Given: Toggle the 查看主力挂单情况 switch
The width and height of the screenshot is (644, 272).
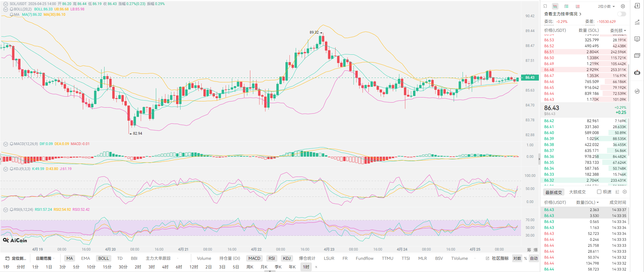Looking at the screenshot, I should pyautogui.click(x=621, y=14).
